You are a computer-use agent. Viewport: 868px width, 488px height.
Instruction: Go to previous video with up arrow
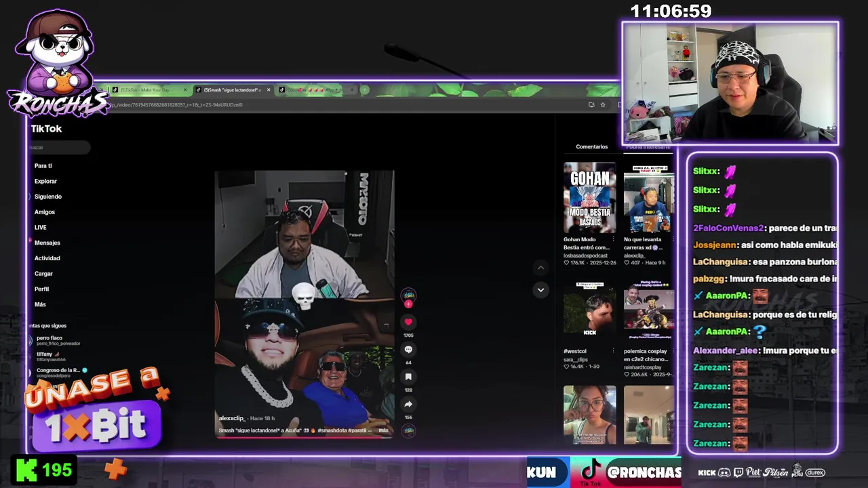coord(540,268)
